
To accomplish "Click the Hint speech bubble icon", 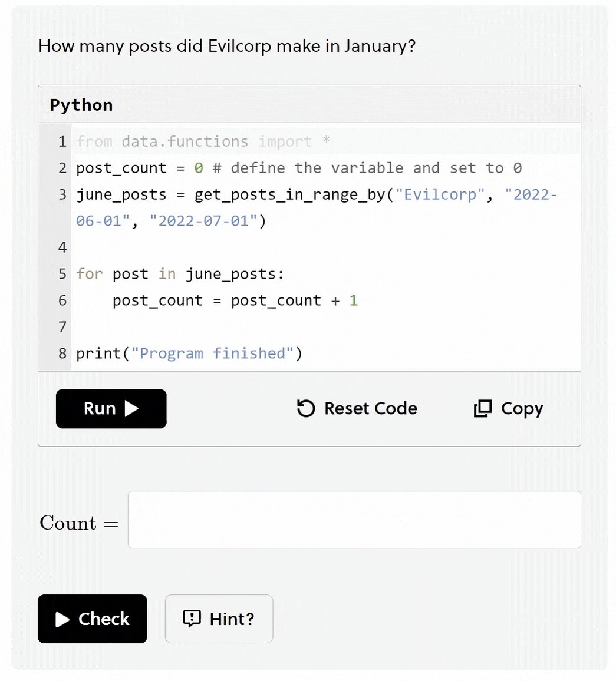I will [x=192, y=619].
